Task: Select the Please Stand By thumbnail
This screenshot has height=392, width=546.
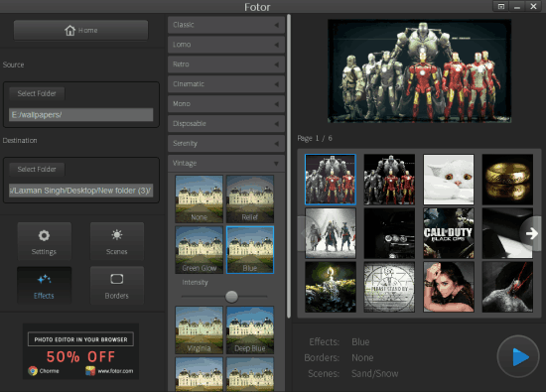Action: (x=389, y=287)
